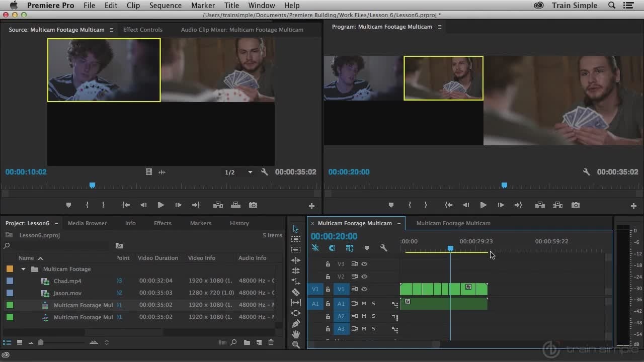Switch to Audio Clip Mixer tab
Screen dimensions: 644x362
(x=242, y=30)
